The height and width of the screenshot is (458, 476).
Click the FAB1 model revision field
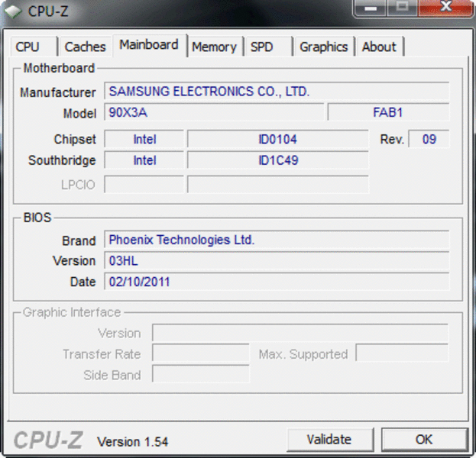pyautogui.click(x=388, y=112)
